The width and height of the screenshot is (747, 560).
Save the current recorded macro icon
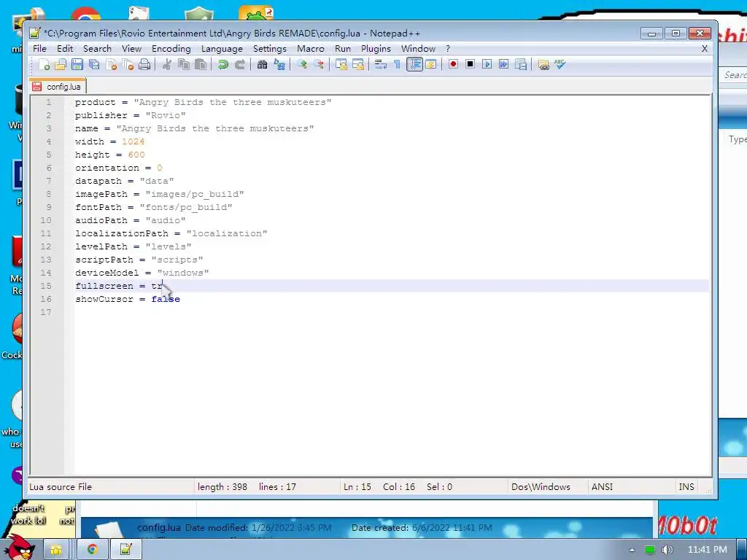tap(521, 64)
